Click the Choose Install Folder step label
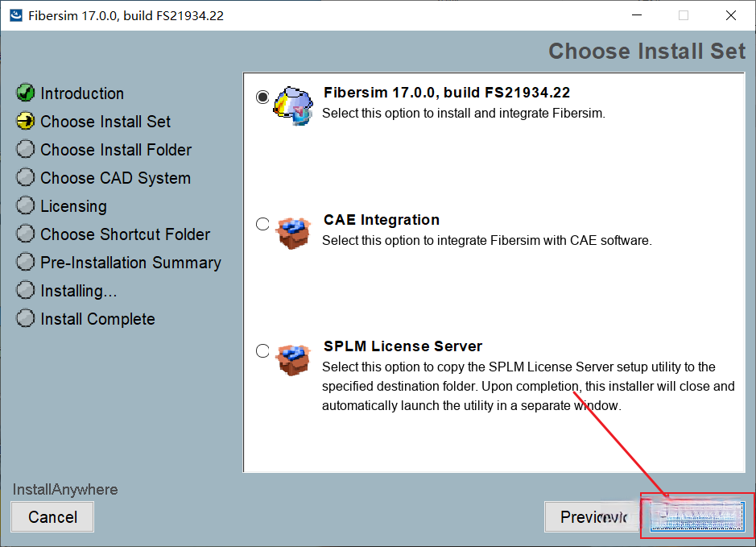The height and width of the screenshot is (547, 756). pos(116,150)
